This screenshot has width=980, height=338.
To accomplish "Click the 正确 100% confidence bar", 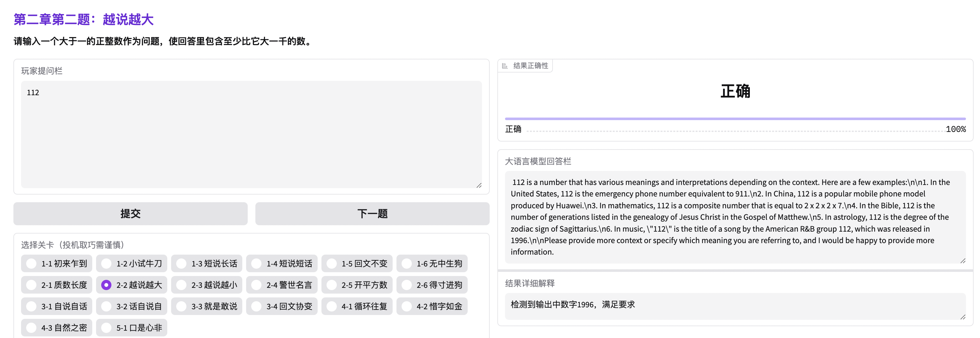I will (x=735, y=119).
